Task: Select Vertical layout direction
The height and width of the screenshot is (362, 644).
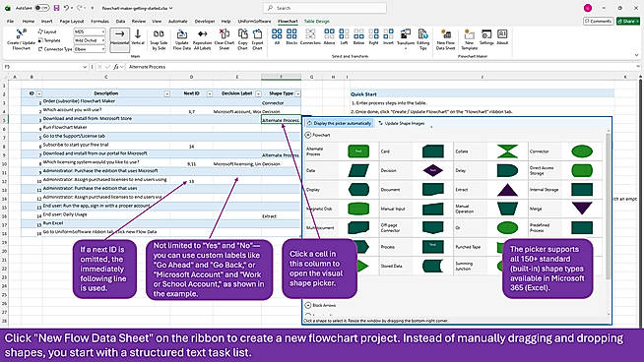Action: pyautogui.click(x=138, y=37)
